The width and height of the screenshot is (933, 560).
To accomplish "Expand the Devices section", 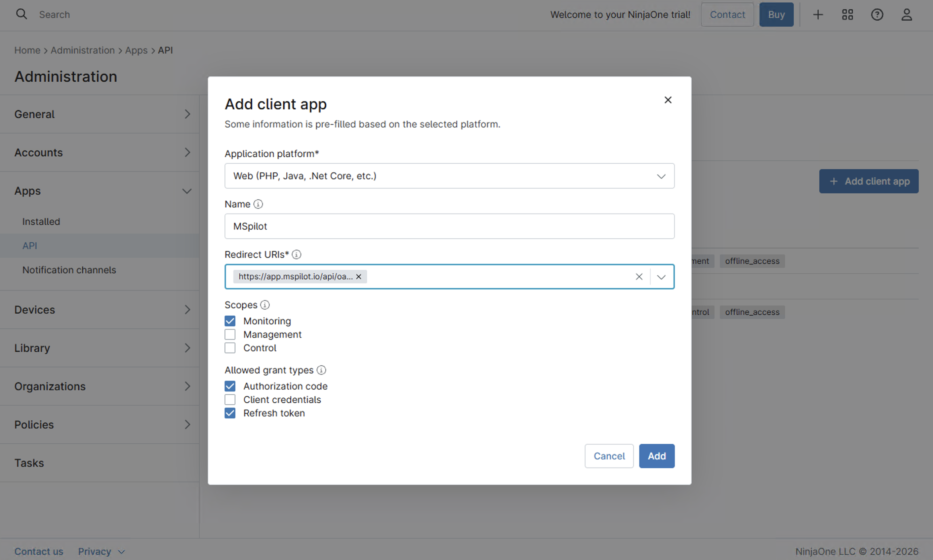I will pyautogui.click(x=99, y=310).
